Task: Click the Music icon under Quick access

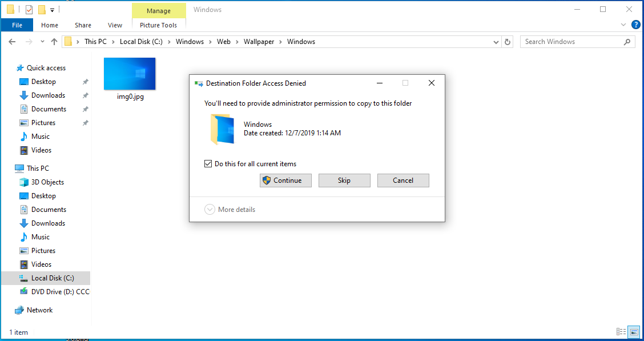Action: point(24,137)
